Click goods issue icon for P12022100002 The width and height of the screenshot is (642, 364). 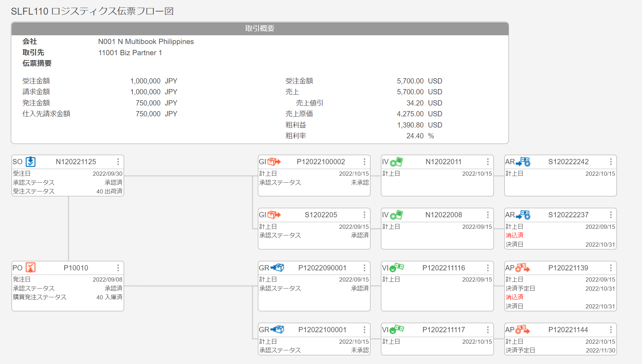pos(274,162)
